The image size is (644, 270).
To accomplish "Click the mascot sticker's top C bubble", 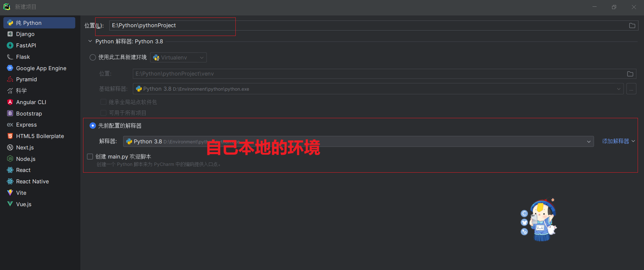I will pyautogui.click(x=524, y=214).
